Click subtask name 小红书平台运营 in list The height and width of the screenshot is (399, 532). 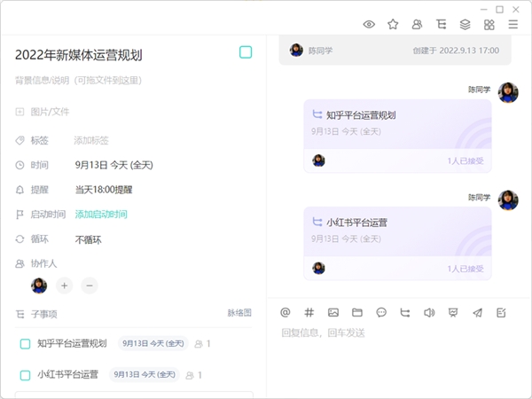67,374
